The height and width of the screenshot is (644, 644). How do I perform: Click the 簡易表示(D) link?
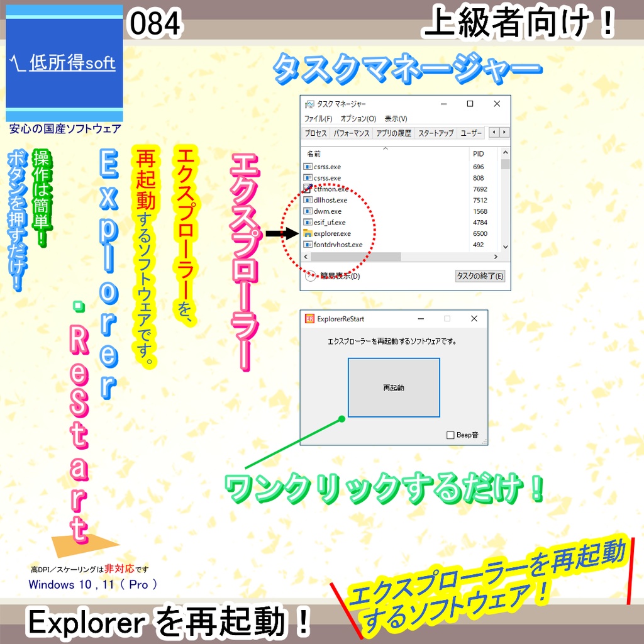coord(340,276)
